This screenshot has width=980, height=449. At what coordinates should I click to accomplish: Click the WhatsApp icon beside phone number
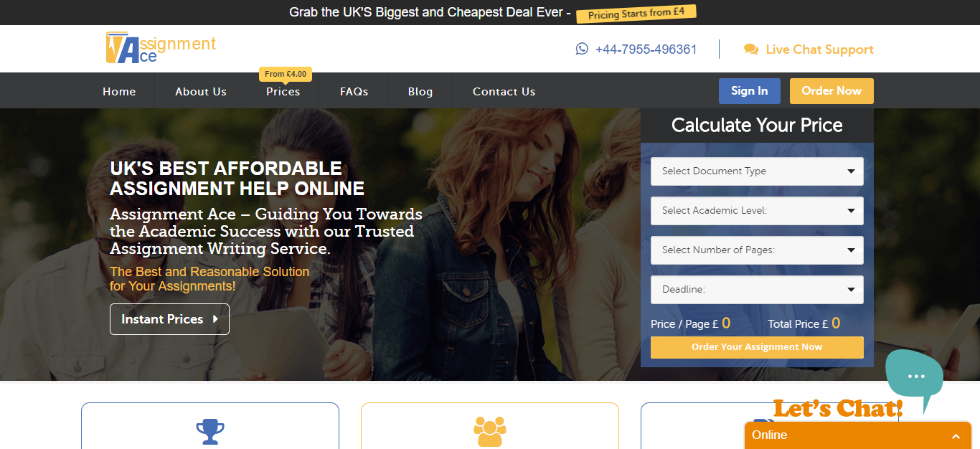click(x=582, y=49)
